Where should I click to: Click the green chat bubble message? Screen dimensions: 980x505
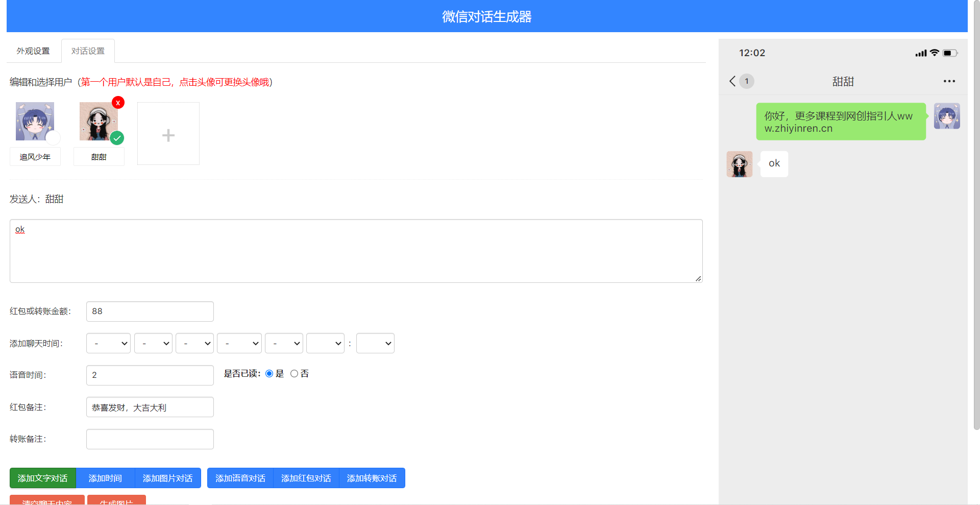pos(841,122)
